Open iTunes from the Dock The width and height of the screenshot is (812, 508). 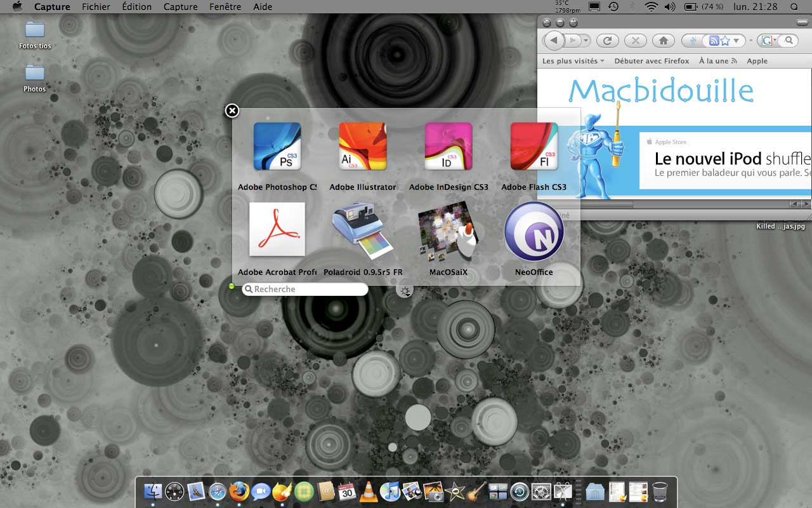(390, 491)
